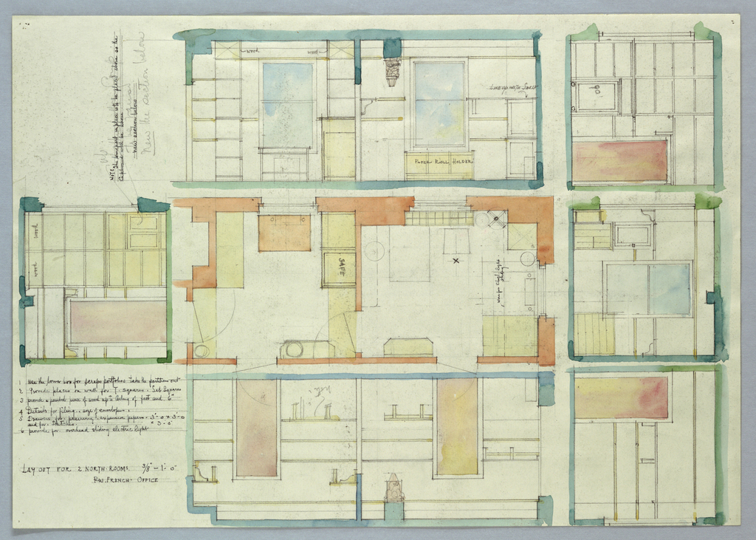Click the 'Lay out for 2 North Rooms' title
The image size is (756, 540).
(75, 468)
